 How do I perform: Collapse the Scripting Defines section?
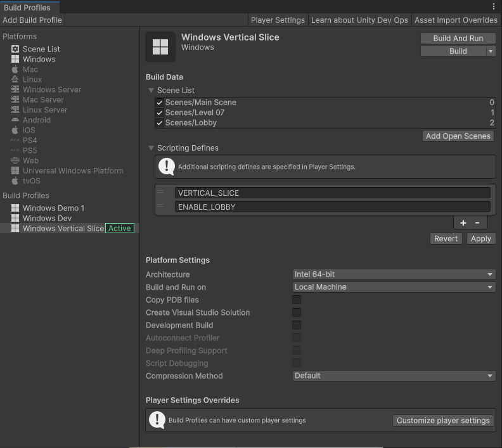click(x=151, y=148)
